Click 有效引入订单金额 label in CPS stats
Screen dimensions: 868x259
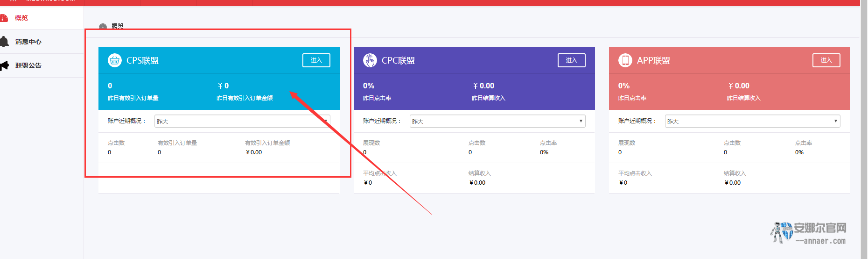point(267,143)
